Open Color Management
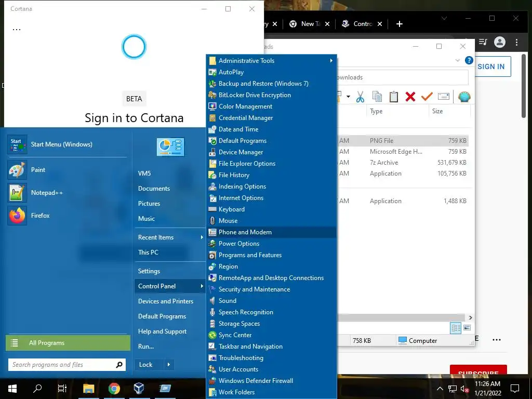Image resolution: width=532 pixels, height=399 pixels. (x=271, y=106)
